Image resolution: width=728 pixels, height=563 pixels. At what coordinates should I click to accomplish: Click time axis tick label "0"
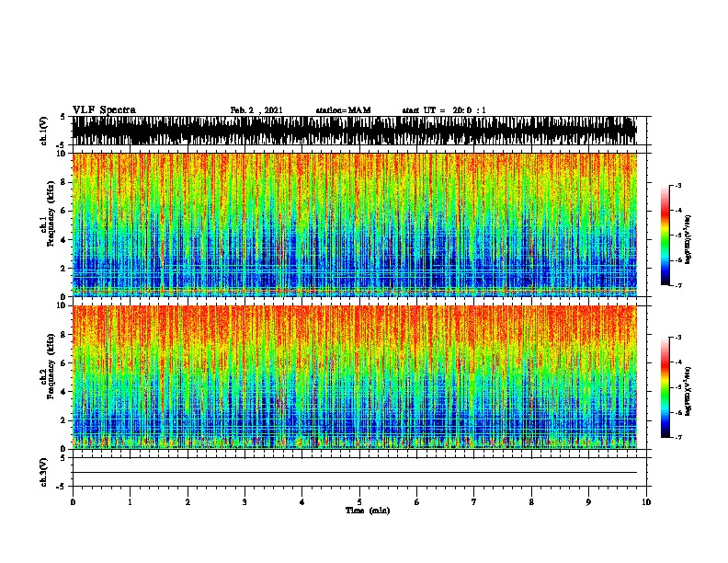tap(73, 502)
